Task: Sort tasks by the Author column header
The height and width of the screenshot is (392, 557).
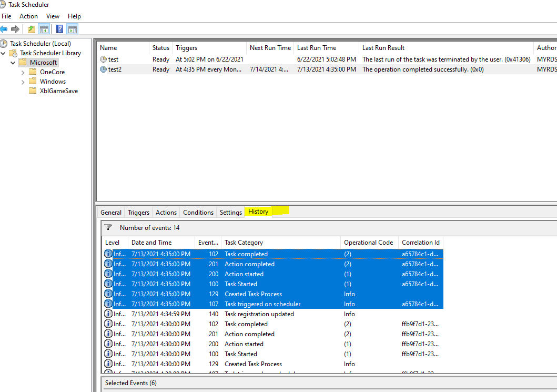Action: [545, 48]
